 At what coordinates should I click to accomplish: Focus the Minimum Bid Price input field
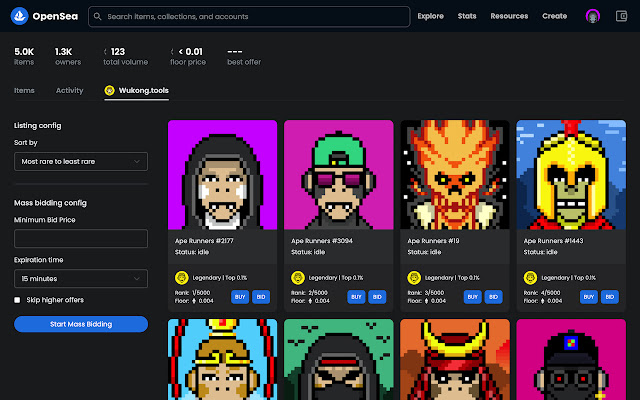click(81, 238)
